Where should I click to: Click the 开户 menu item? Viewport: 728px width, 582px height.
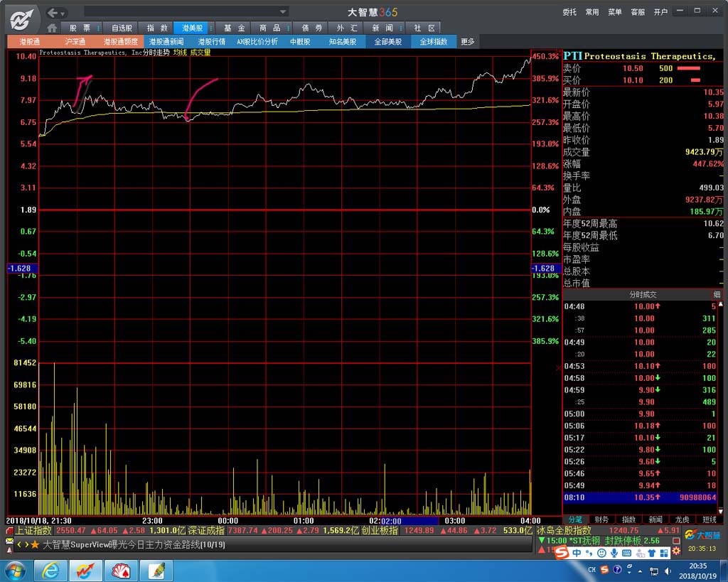660,12
